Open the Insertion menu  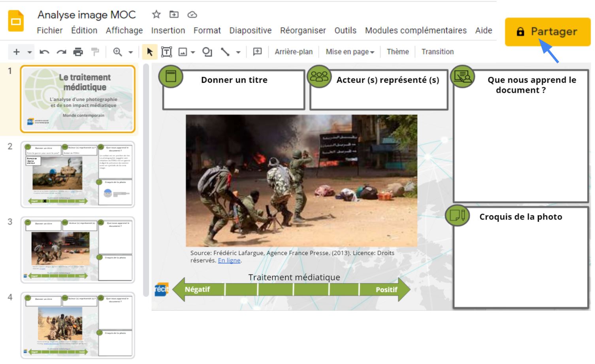[x=168, y=30]
